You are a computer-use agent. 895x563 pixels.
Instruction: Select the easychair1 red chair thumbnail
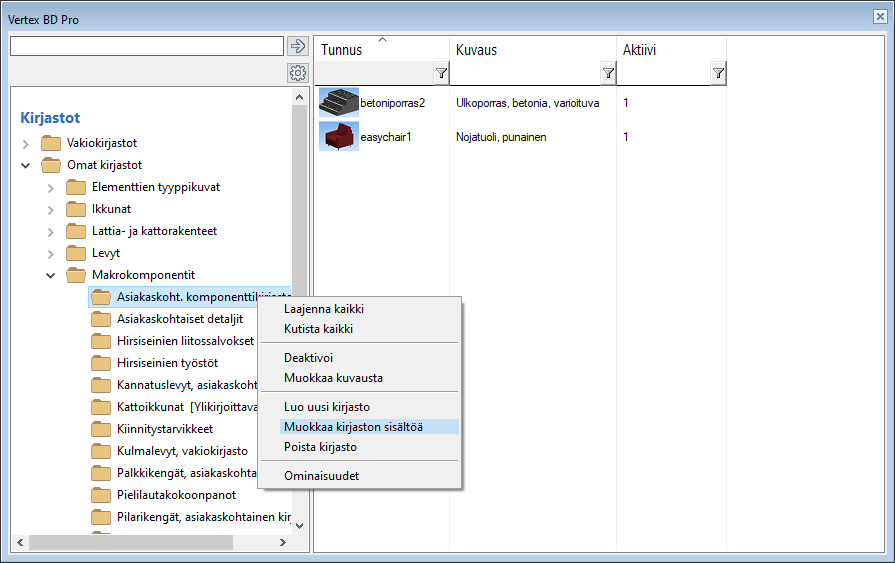point(338,136)
